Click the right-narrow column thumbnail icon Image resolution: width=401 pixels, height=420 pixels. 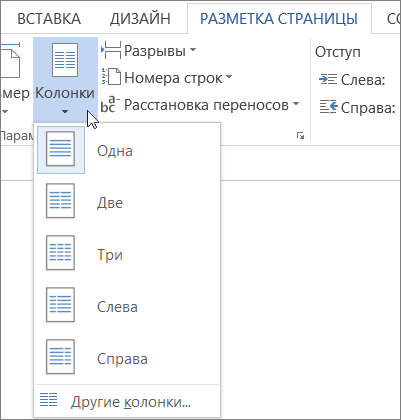click(x=60, y=357)
